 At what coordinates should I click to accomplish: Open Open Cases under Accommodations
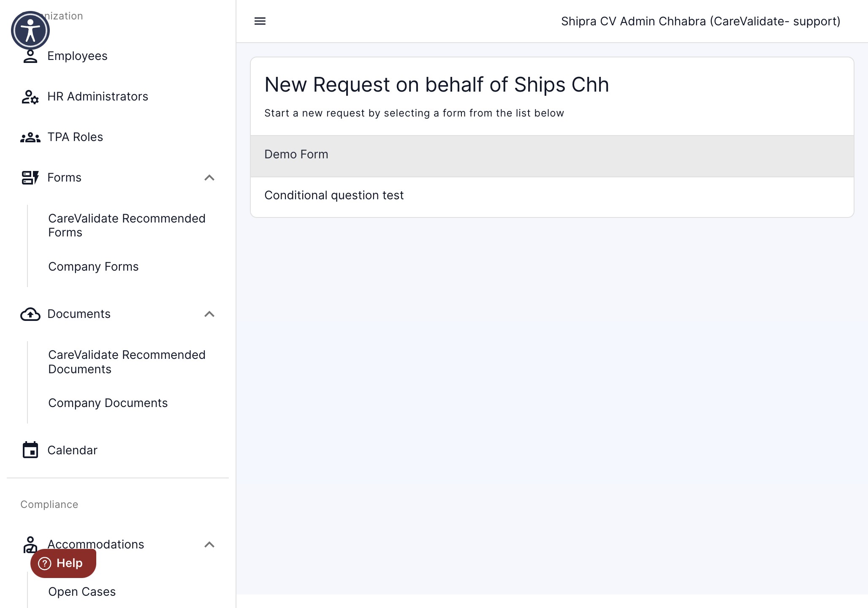click(x=82, y=592)
